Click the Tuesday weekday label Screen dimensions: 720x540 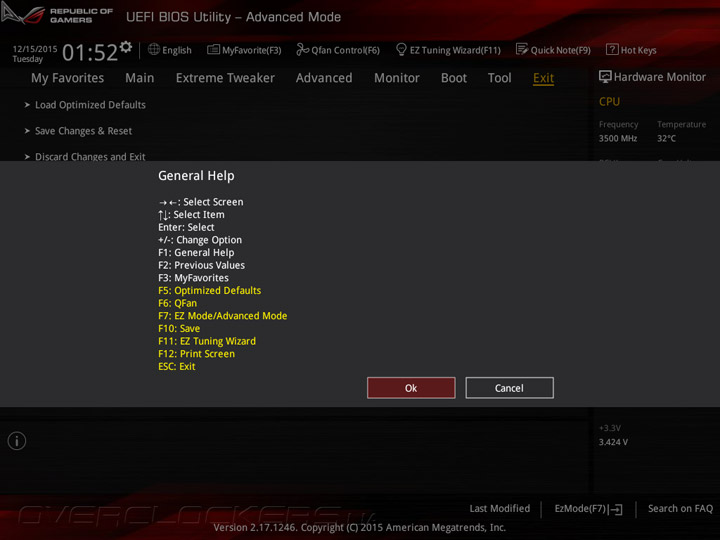point(28,59)
